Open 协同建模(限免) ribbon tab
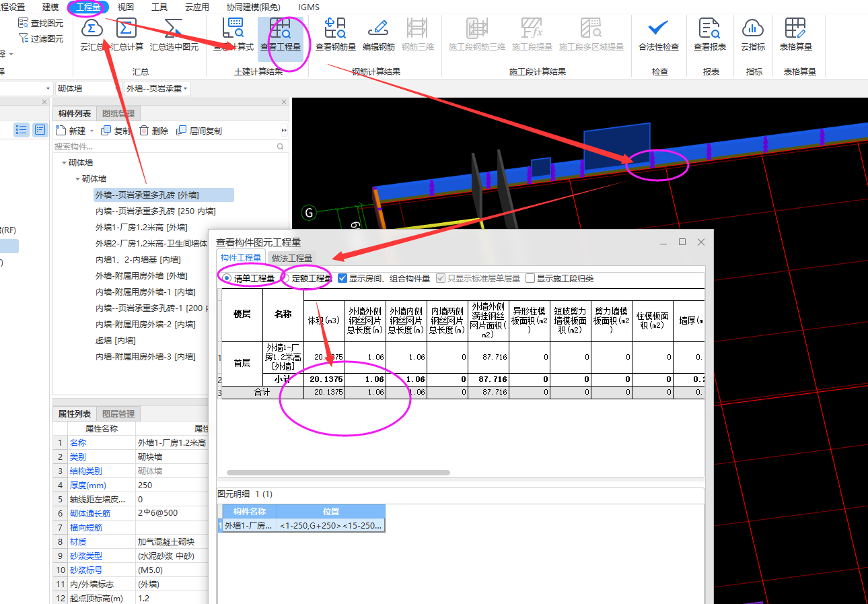 pyautogui.click(x=253, y=7)
